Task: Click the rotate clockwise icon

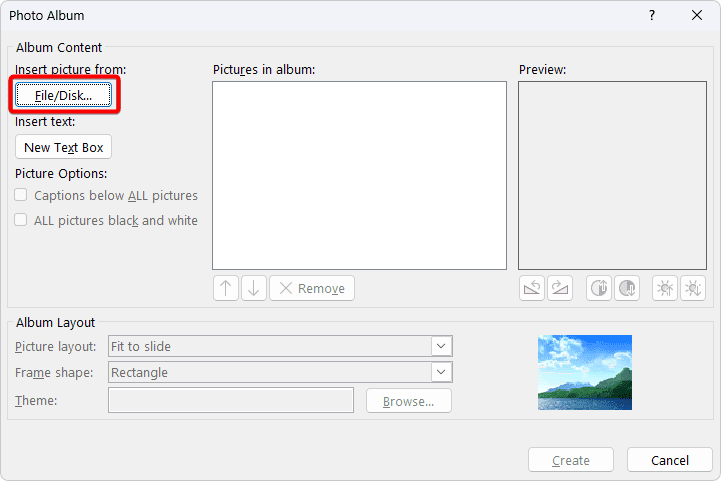Action: [x=559, y=288]
